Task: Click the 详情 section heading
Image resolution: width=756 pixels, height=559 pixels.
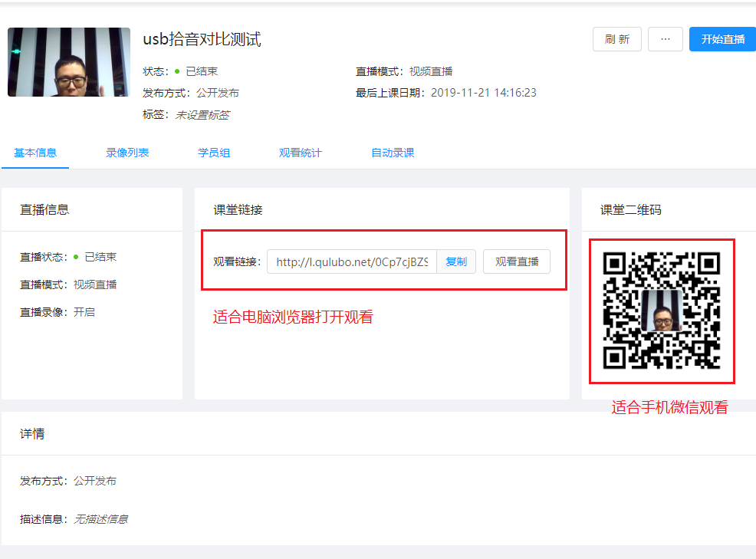Action: point(32,433)
